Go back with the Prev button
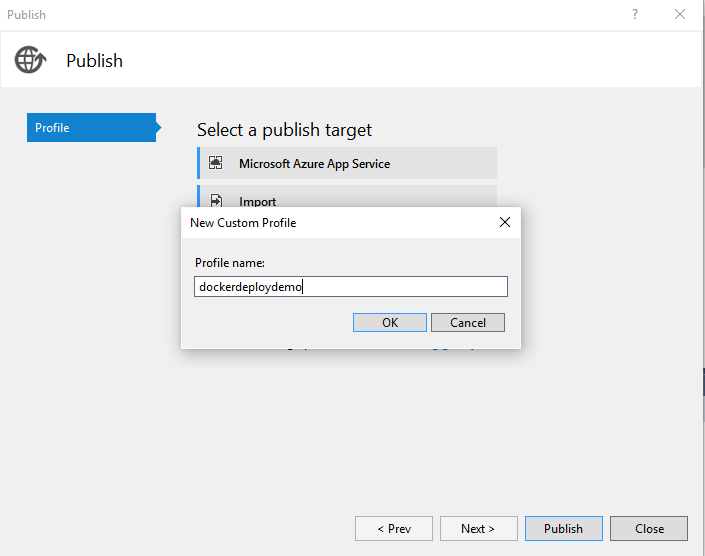The height and width of the screenshot is (556, 705). [x=394, y=529]
